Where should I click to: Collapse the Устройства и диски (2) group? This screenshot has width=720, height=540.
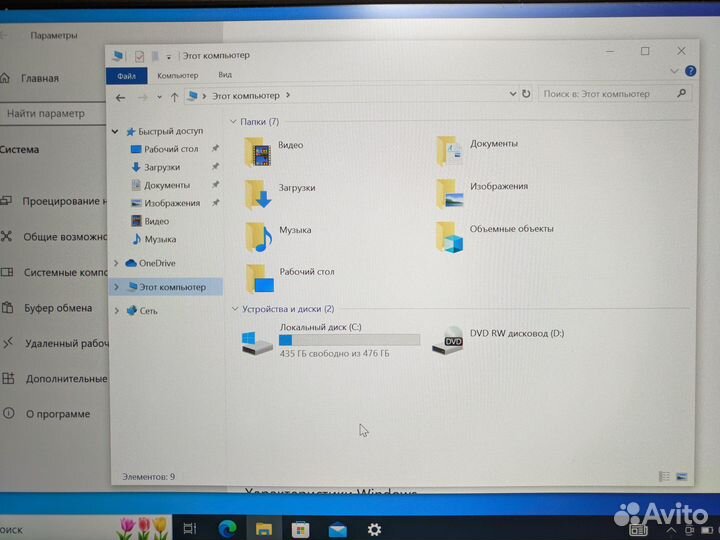[235, 309]
